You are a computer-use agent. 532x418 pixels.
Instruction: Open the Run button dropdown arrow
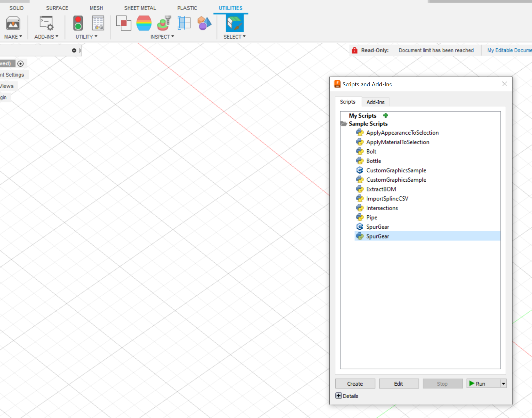click(x=503, y=383)
